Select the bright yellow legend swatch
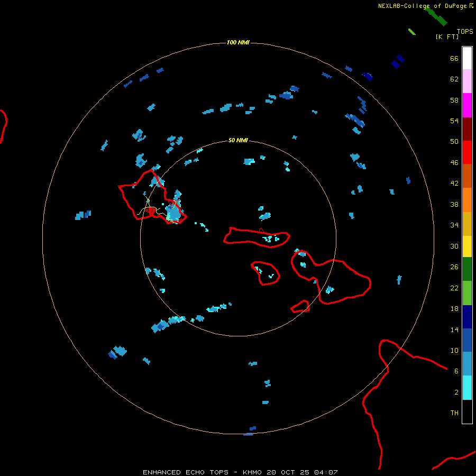Viewport: 476px width, 476px height. pos(467,246)
